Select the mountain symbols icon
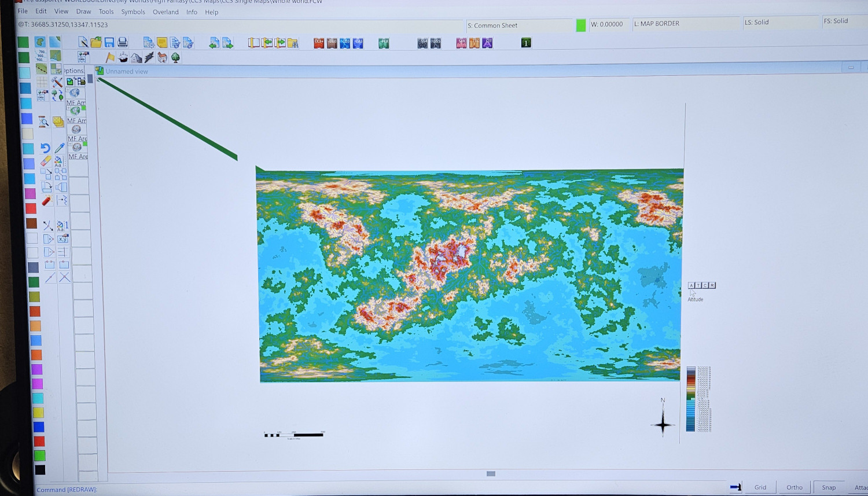 [136, 57]
